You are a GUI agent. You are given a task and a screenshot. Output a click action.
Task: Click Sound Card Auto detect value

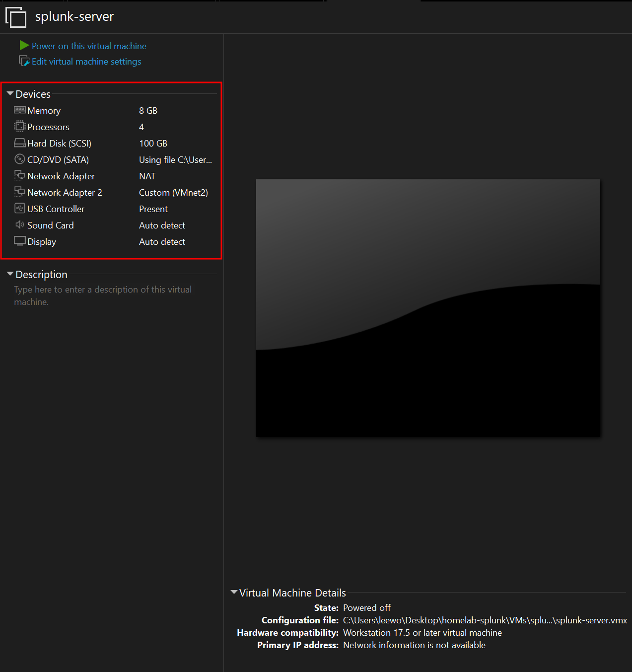162,225
